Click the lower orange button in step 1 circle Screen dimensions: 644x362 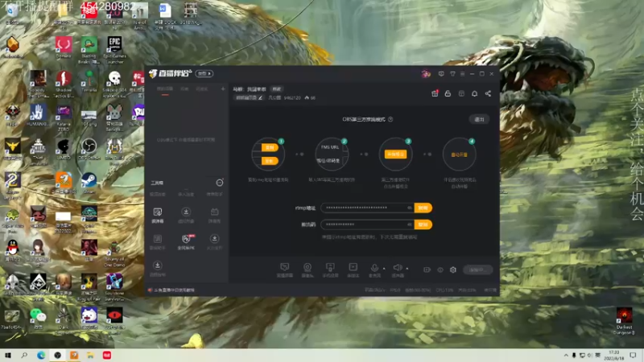[x=270, y=161]
